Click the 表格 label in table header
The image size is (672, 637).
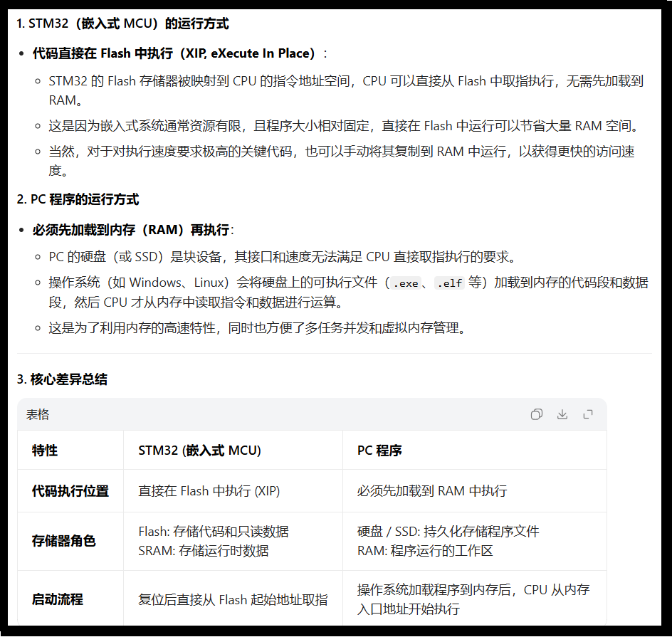(x=38, y=414)
